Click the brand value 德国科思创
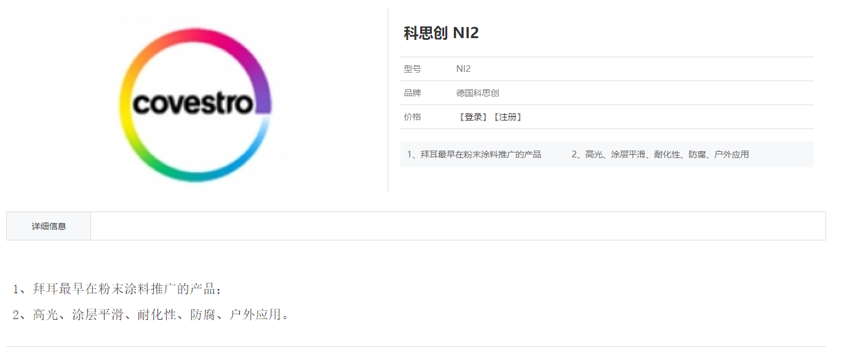The width and height of the screenshot is (868, 348). click(477, 93)
